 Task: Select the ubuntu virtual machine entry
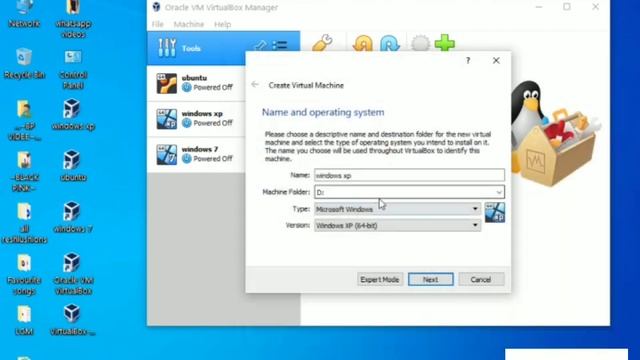(196, 83)
